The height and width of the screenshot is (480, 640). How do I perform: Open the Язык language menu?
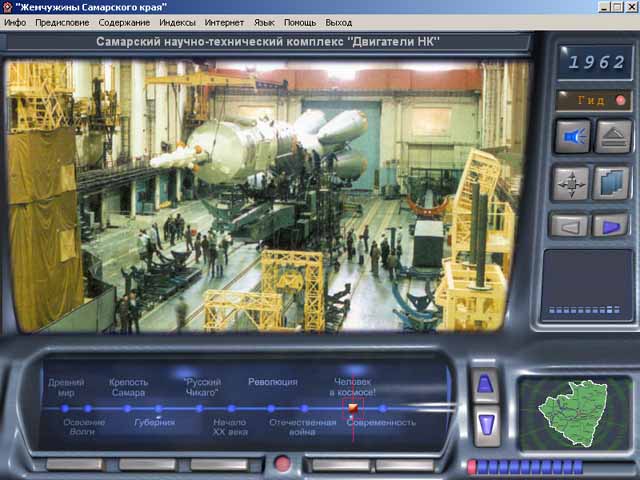[264, 22]
